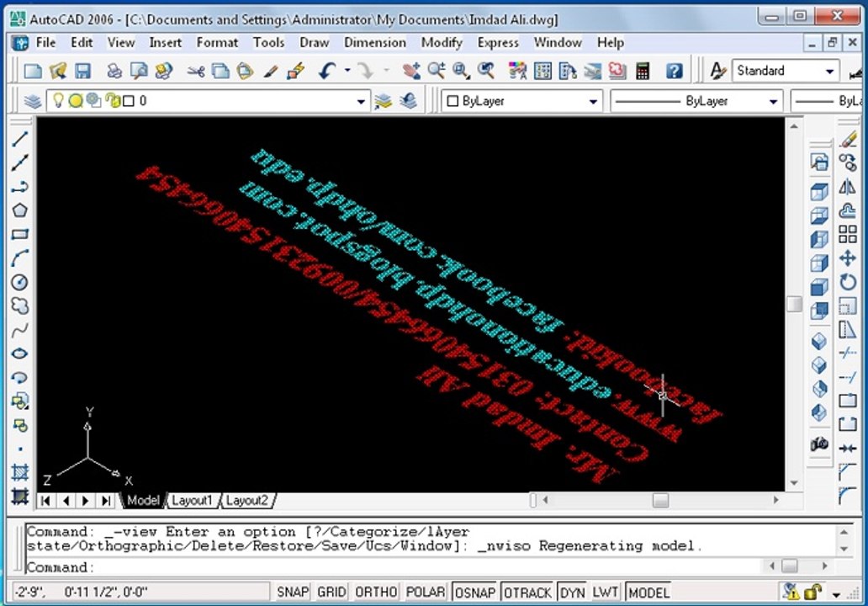Viewport: 868px width, 606px height.
Task: Select the Ellipse tool
Action: coord(20,353)
